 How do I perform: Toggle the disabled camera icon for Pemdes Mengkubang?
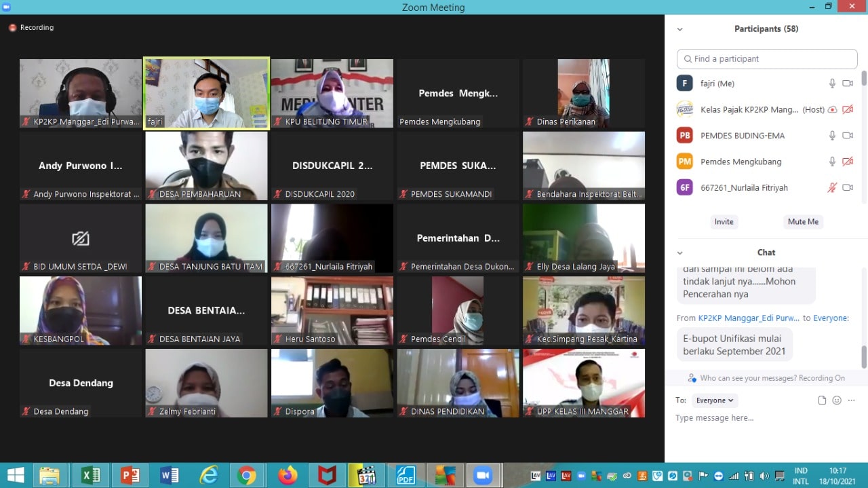point(847,162)
